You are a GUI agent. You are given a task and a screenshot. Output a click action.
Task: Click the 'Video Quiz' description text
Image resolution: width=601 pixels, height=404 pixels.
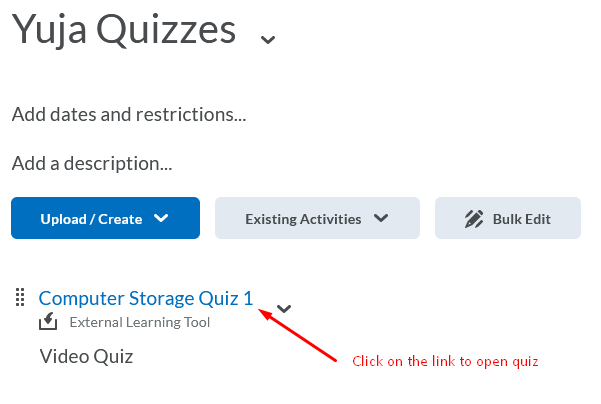click(86, 355)
